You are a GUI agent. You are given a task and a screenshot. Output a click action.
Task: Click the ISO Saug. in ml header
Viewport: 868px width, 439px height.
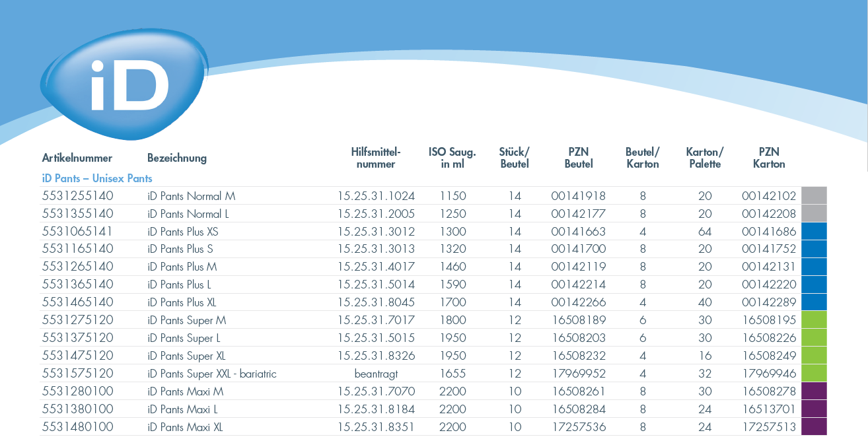point(452,158)
